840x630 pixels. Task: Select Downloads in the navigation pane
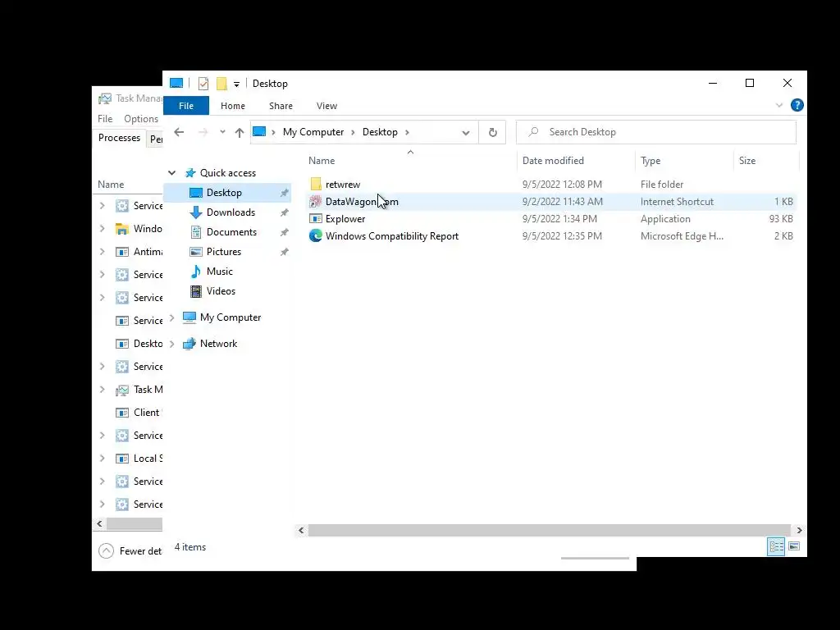click(231, 212)
